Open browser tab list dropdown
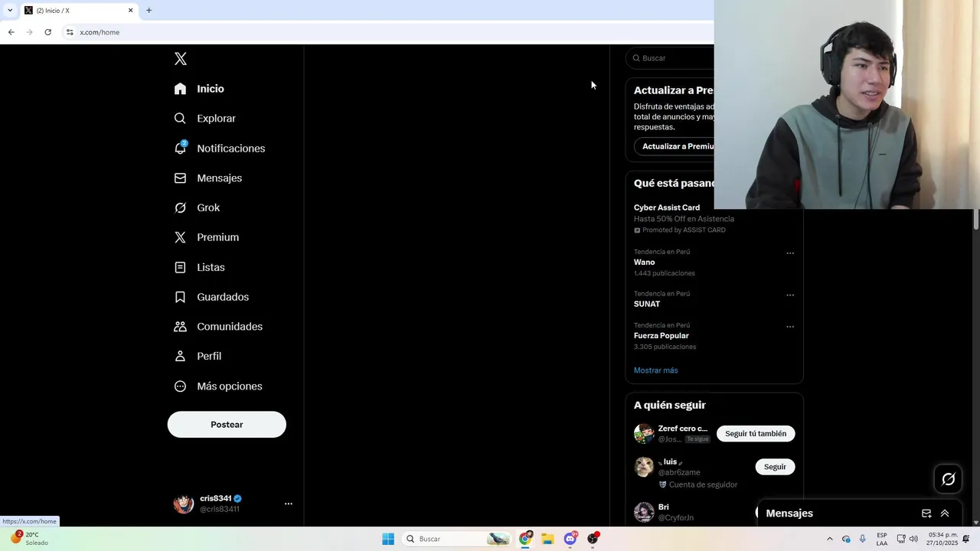Image resolution: width=980 pixels, height=551 pixels. (x=9, y=10)
